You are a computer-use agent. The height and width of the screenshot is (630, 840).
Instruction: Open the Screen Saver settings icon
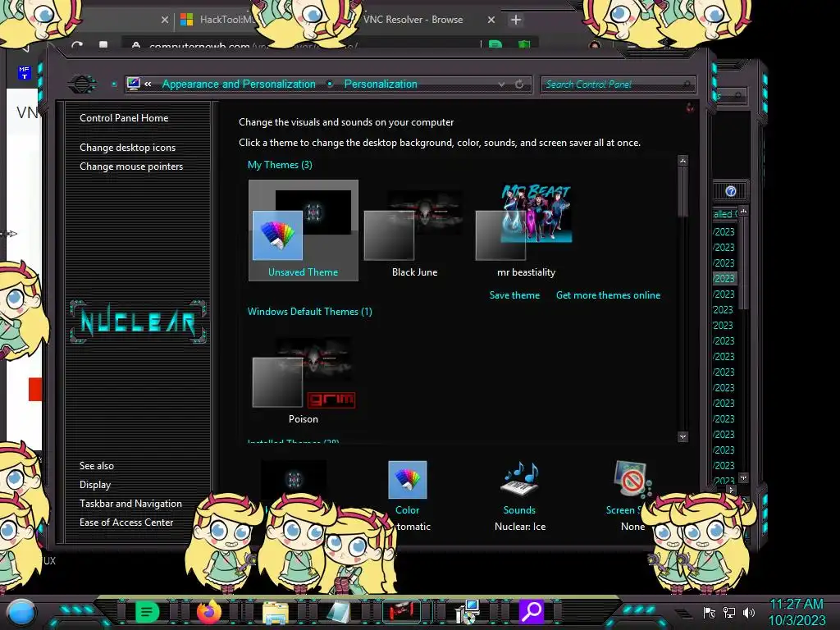(631, 478)
